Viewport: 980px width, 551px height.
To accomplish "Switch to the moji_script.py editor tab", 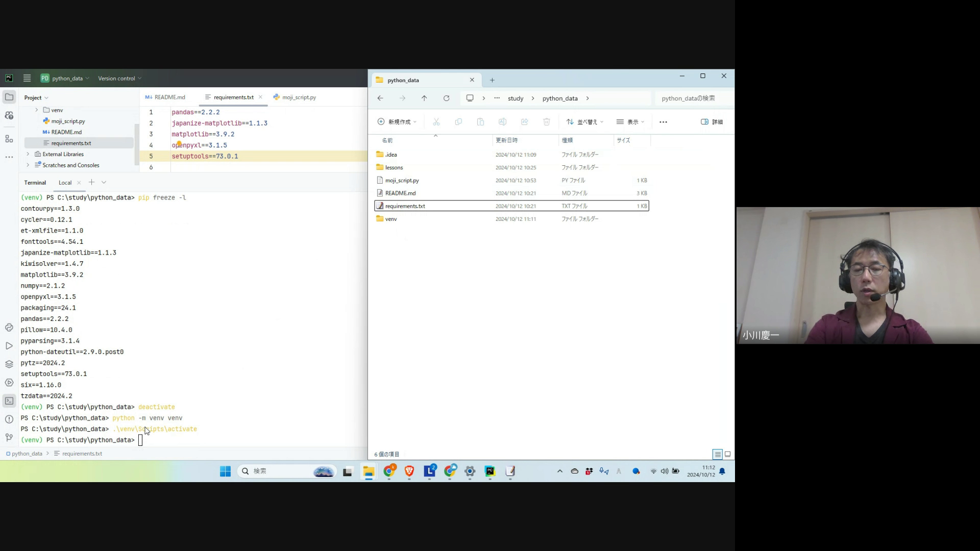I will coord(299,97).
